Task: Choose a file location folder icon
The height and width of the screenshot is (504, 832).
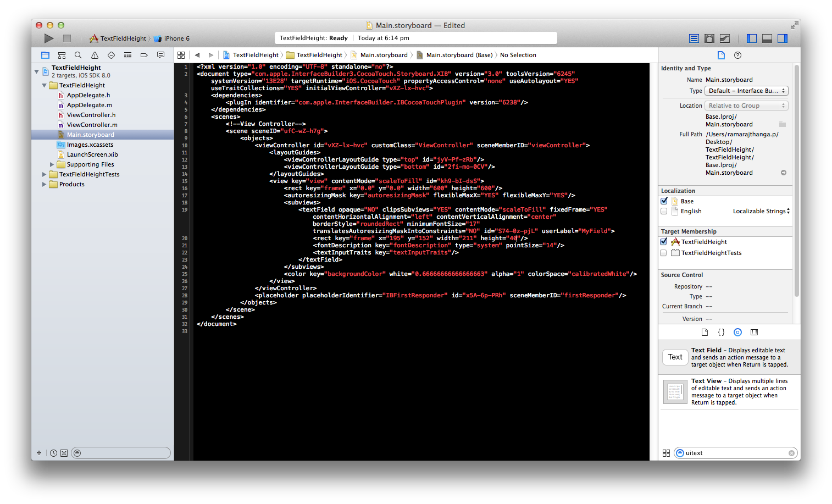Action: [783, 124]
